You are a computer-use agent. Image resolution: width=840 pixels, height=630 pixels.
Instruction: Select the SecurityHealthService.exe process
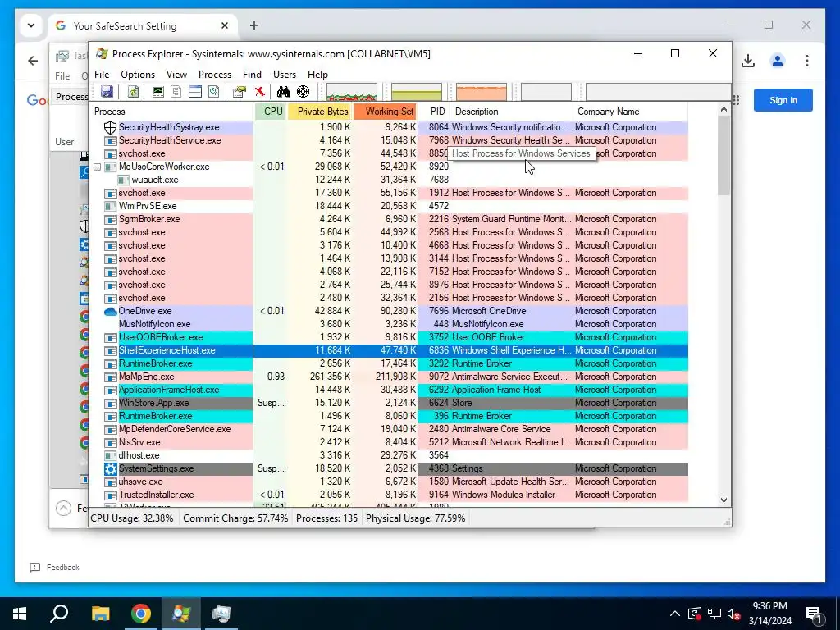170,140
